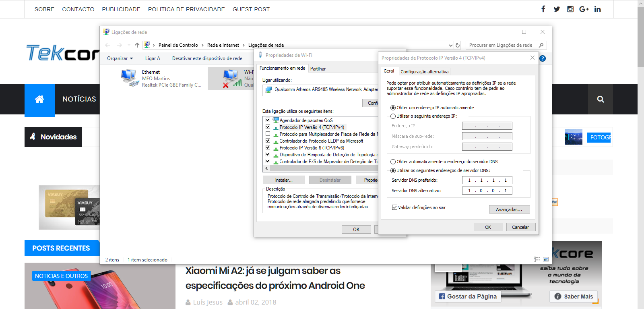644x309 pixels.
Task: Click Cancelar in IPv4 dialog
Action: 520,227
